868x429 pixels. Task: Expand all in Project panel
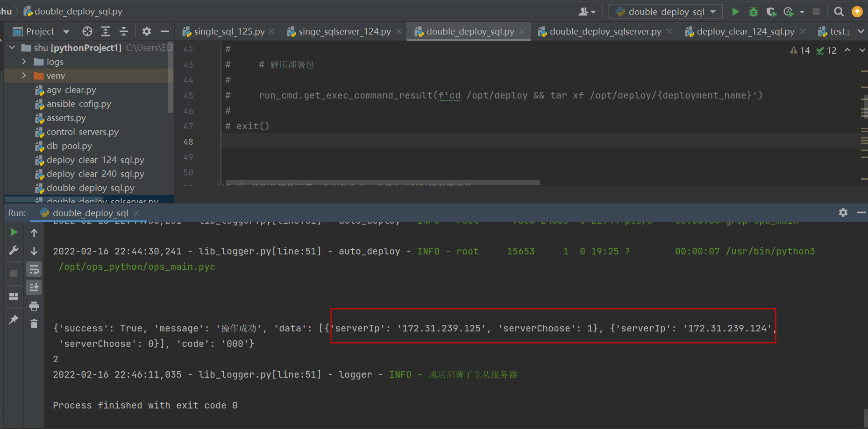(x=106, y=31)
